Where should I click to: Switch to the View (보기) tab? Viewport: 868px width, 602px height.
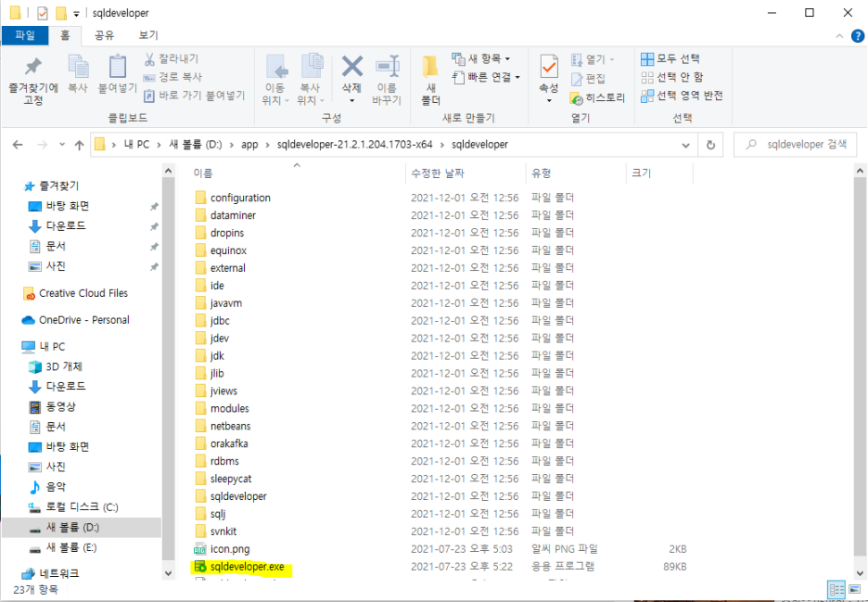[148, 35]
